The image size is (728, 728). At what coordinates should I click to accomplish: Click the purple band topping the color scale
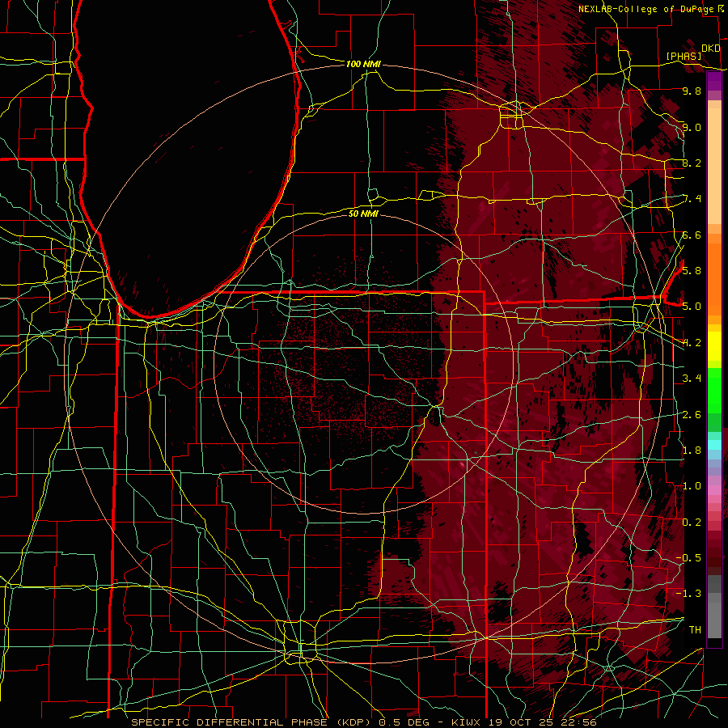714,81
